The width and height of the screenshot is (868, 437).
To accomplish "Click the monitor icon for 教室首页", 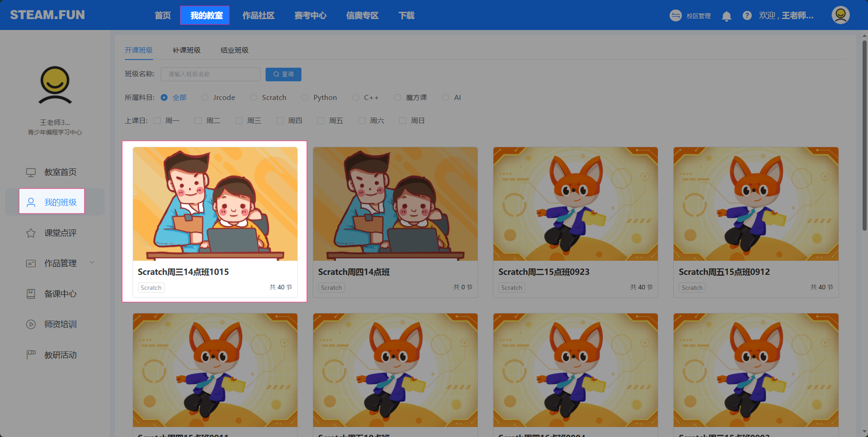I will [31, 172].
